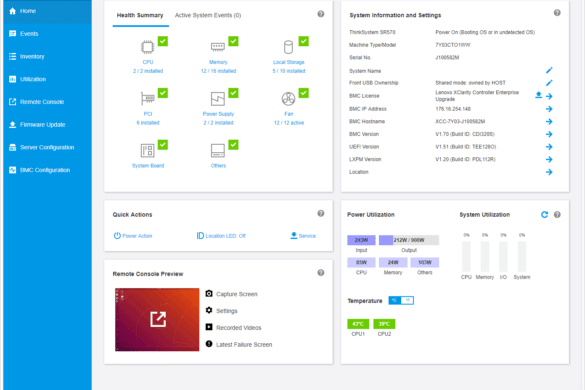Viewport: 585px width, 390px height.
Task: Open help for the Health Summary panel
Action: click(321, 14)
